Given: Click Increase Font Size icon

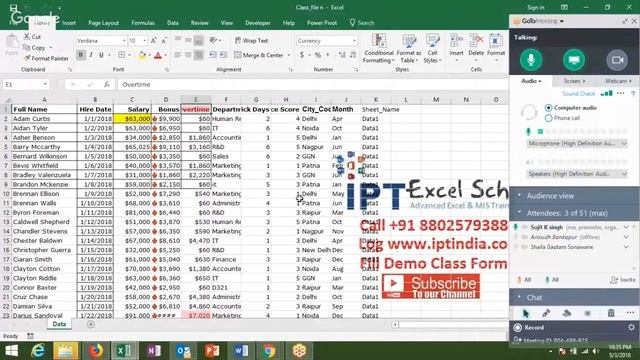Looking at the screenshot, I should pyautogui.click(x=153, y=41).
